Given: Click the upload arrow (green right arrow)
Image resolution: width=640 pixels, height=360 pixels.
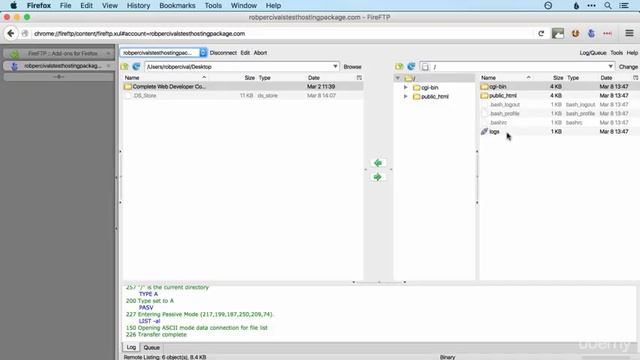Looking at the screenshot, I should click(x=378, y=177).
